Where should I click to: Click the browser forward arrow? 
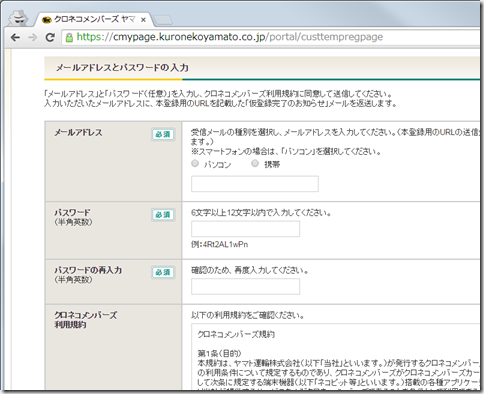[x=33, y=37]
